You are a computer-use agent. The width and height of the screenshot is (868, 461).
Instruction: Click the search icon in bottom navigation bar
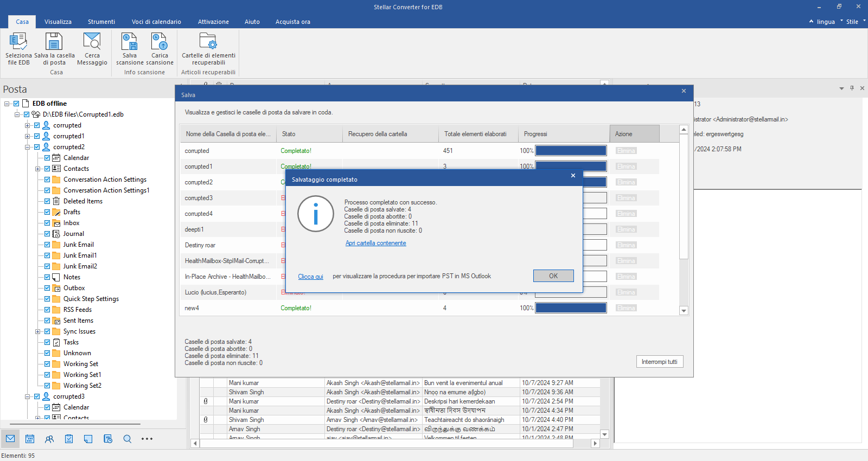click(127, 439)
